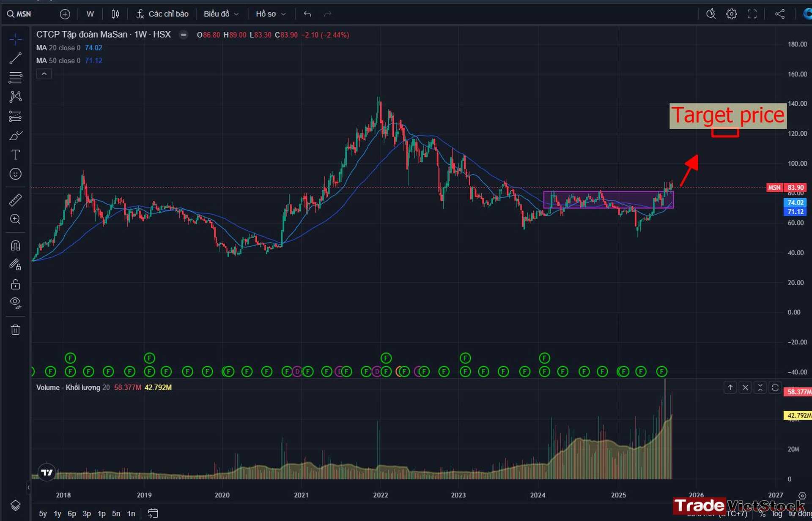The height and width of the screenshot is (521, 812).
Task: Share the chart
Action: [780, 14]
